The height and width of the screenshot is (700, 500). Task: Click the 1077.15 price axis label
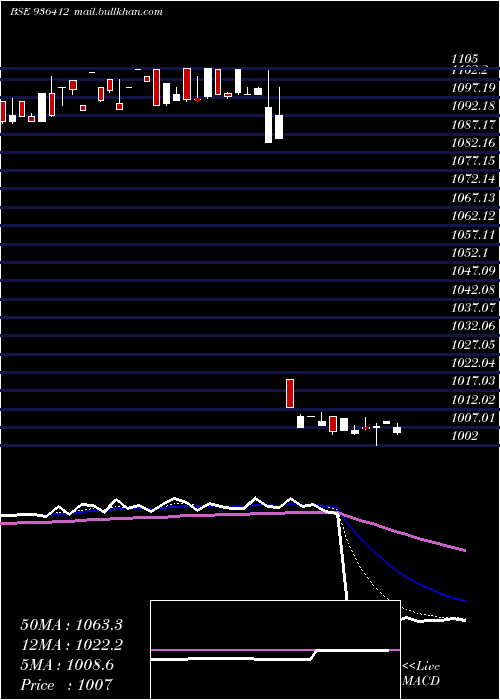point(474,161)
